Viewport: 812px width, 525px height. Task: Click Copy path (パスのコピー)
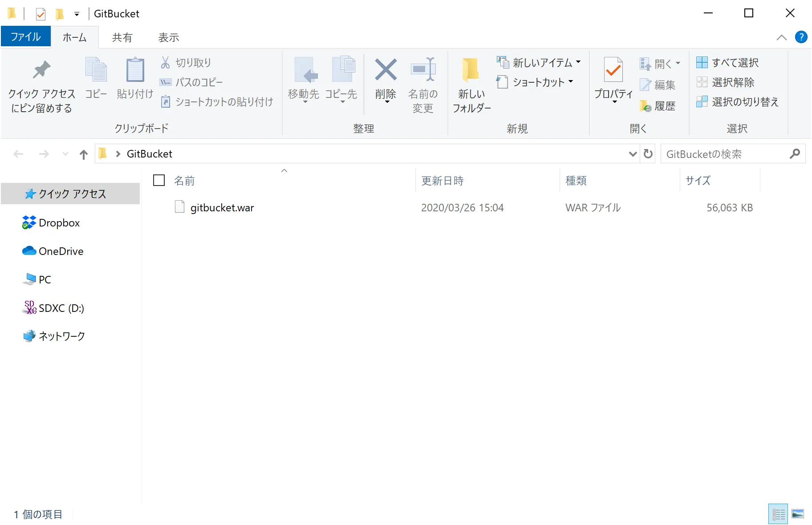pos(191,82)
